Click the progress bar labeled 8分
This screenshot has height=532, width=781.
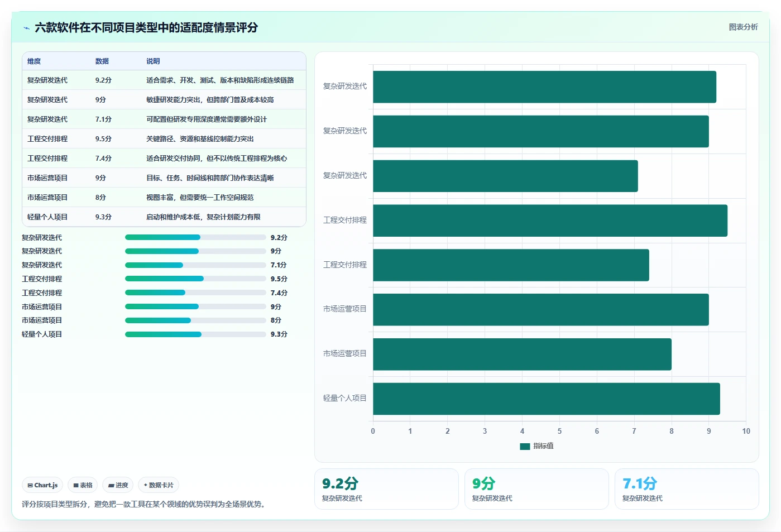(195, 320)
